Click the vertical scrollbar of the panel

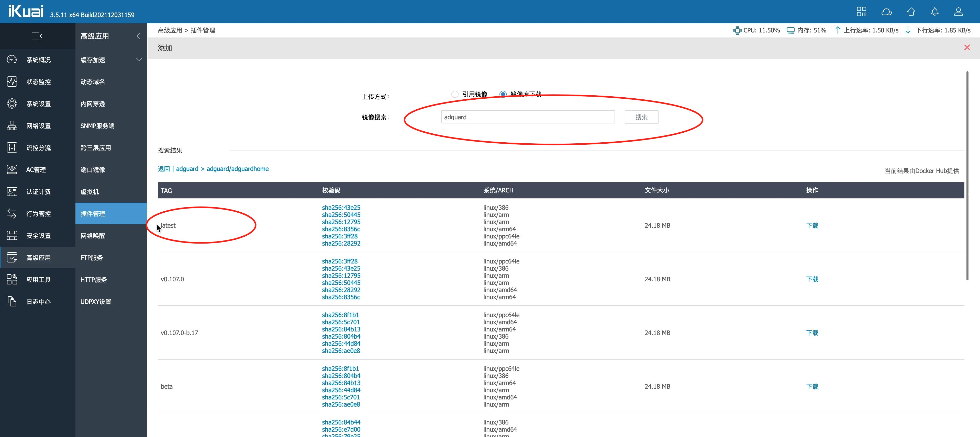(967, 176)
